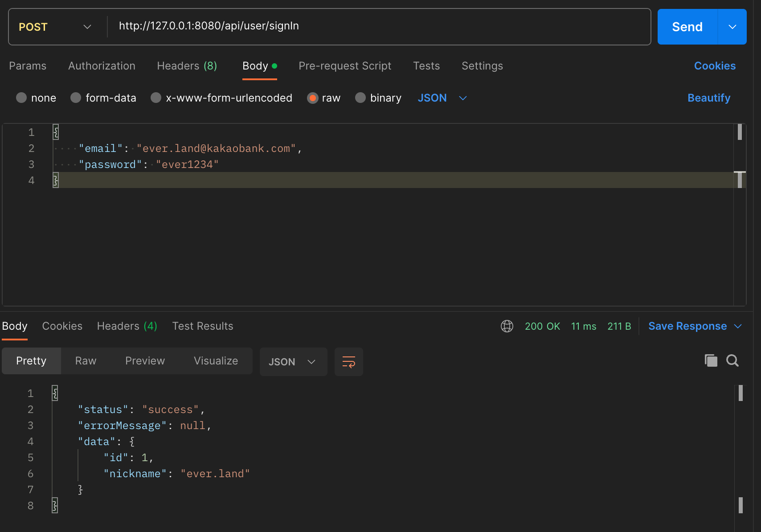Click the network globe icon beside 200 OK
The width and height of the screenshot is (761, 532).
[x=507, y=326]
